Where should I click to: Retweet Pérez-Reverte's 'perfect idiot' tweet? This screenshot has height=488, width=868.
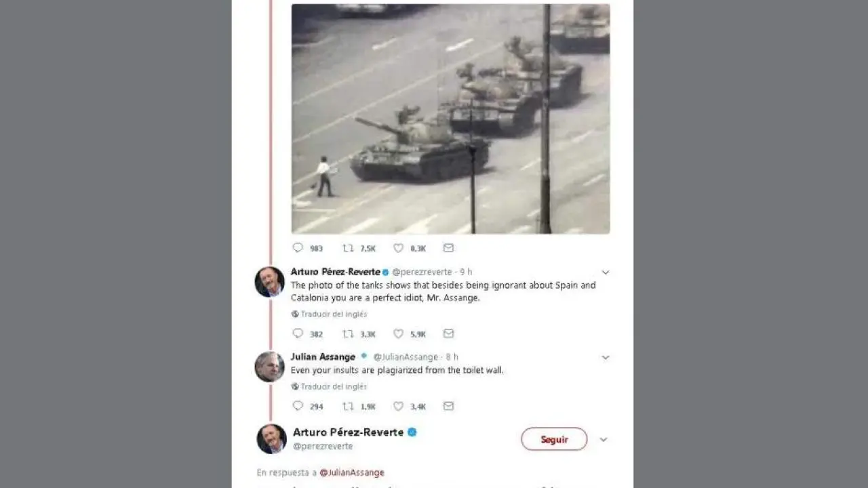(x=348, y=333)
